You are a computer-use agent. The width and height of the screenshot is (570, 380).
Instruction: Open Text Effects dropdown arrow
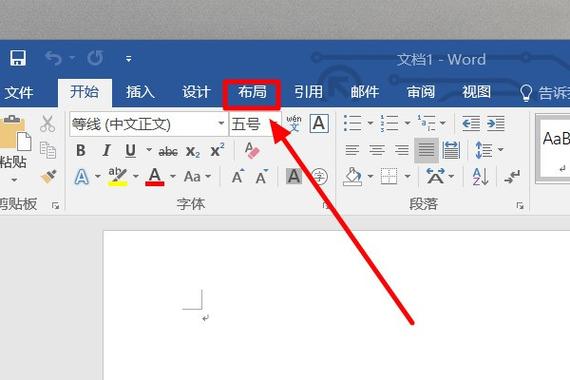point(98,177)
